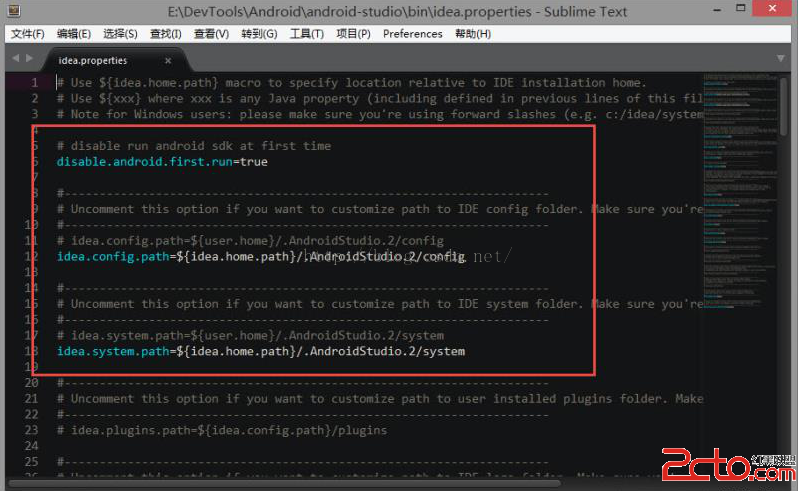Click the '# Use ${idea.home.path} macro' comment line
Viewport: 799px width, 491px height.
(x=352, y=83)
